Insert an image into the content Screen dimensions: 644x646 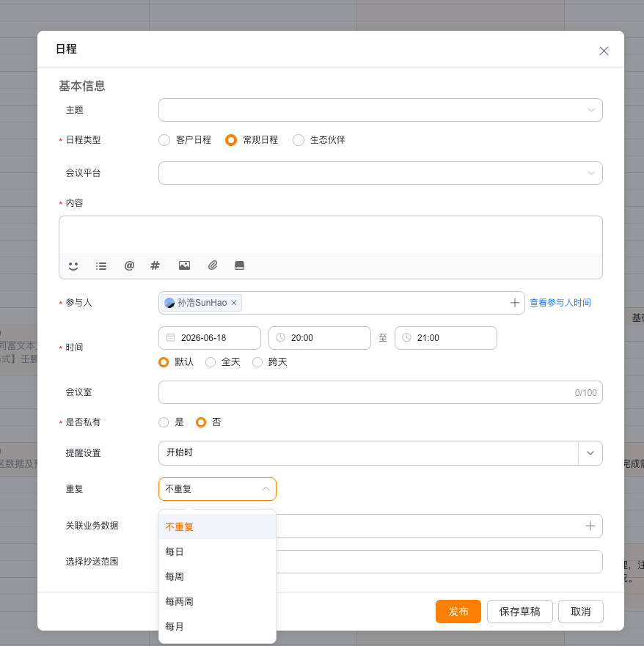click(184, 265)
